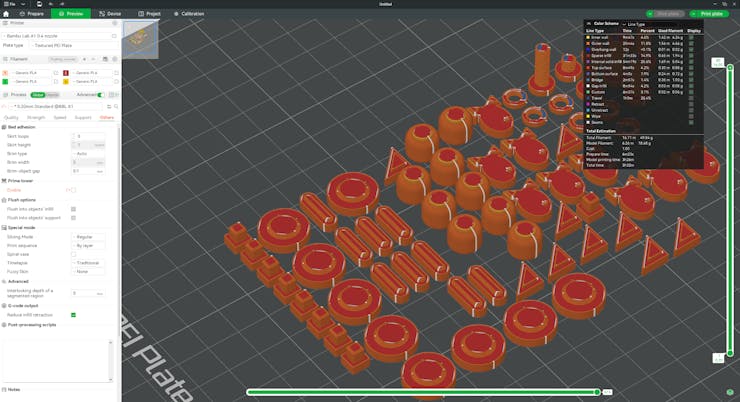Image resolution: width=740 pixels, height=402 pixels.
Task: Reset Prime tower Enable to default
Action: click(67, 190)
